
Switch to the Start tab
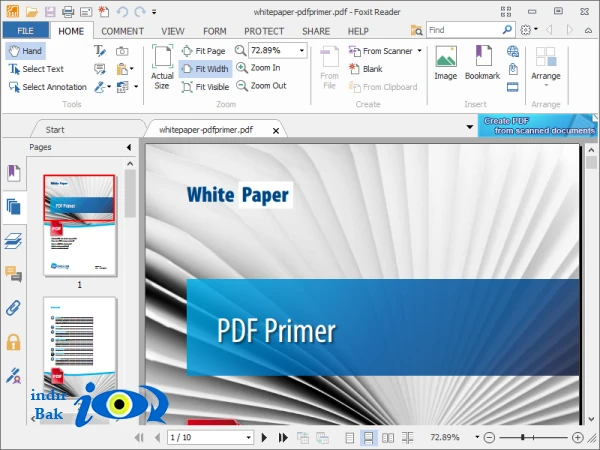tap(55, 130)
